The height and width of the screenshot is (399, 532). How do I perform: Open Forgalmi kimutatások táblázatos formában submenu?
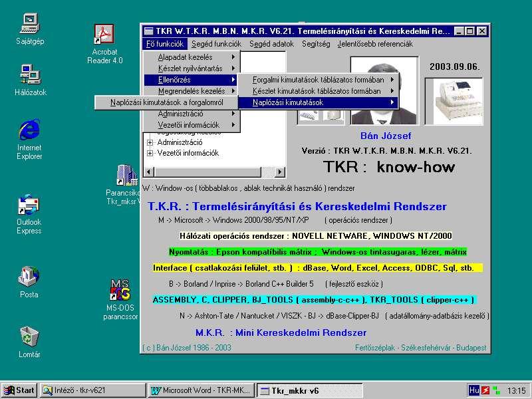click(x=319, y=80)
